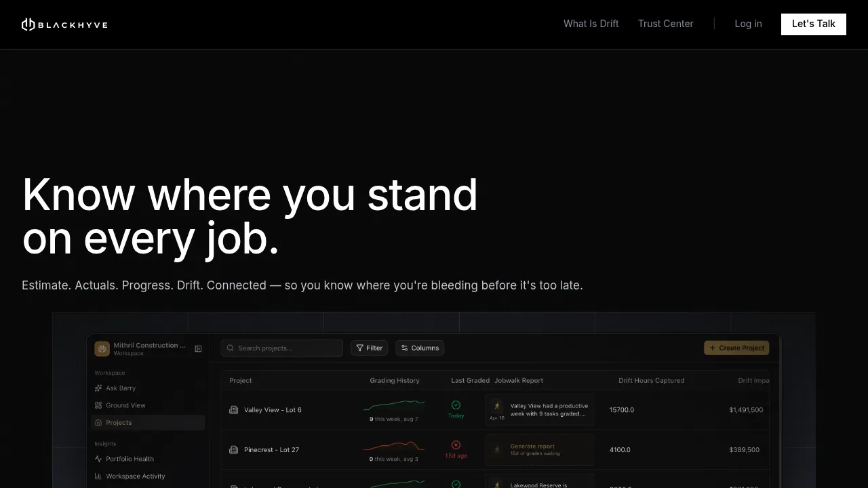Open the Columns options
This screenshot has width=868, height=488.
click(x=420, y=348)
